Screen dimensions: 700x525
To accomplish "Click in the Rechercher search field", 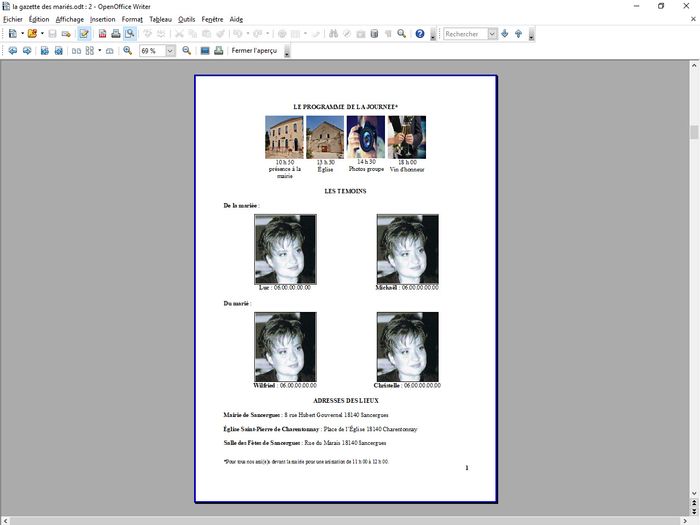I will coord(466,33).
